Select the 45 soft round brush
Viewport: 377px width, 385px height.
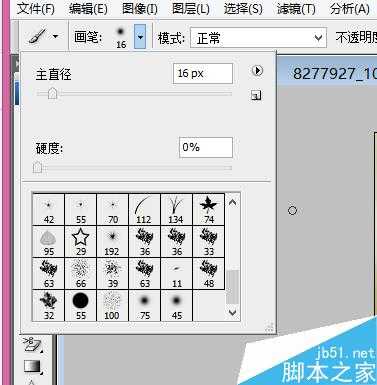[177, 306]
